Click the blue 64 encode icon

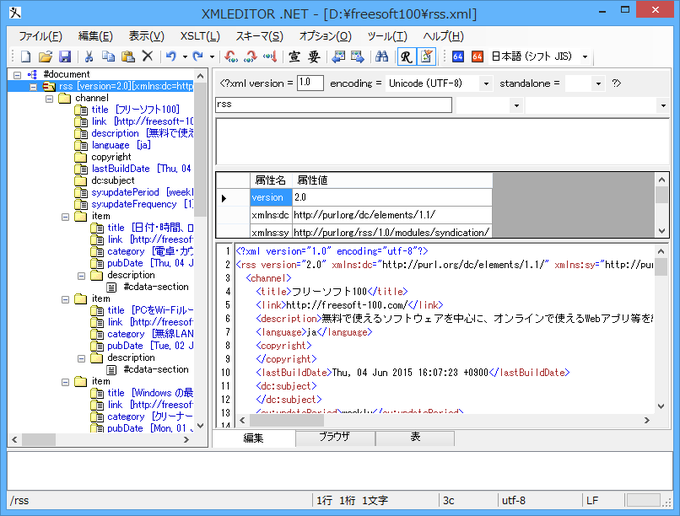point(458,56)
